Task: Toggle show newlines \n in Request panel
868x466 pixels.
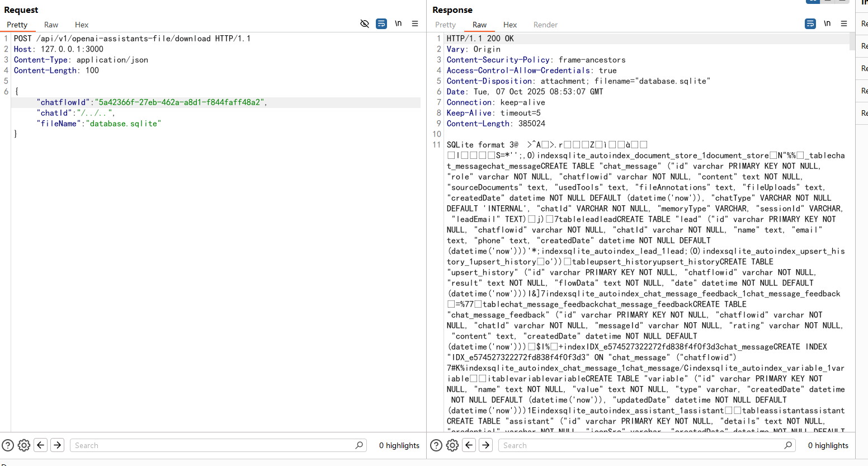Action: tap(398, 23)
